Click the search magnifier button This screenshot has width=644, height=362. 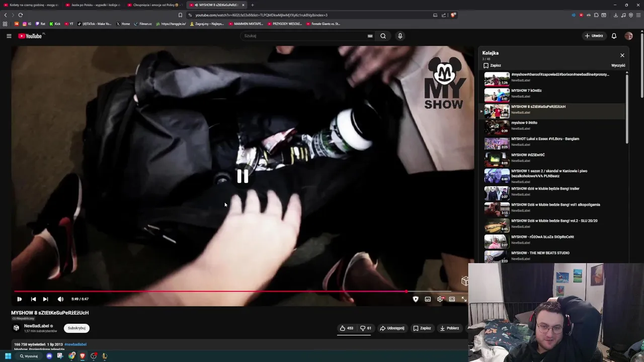[383, 36]
